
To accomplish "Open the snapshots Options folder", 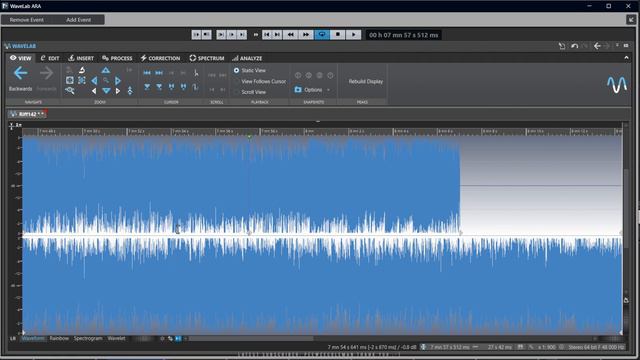I will (x=298, y=89).
